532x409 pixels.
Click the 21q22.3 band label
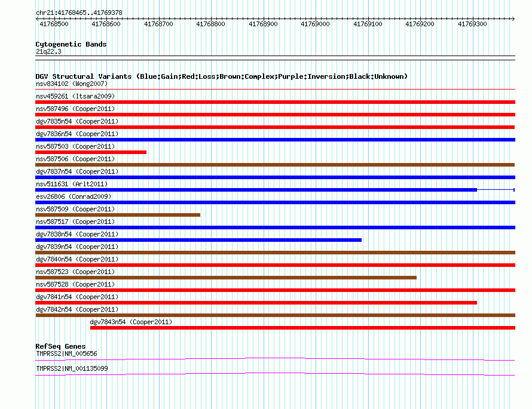48,51
